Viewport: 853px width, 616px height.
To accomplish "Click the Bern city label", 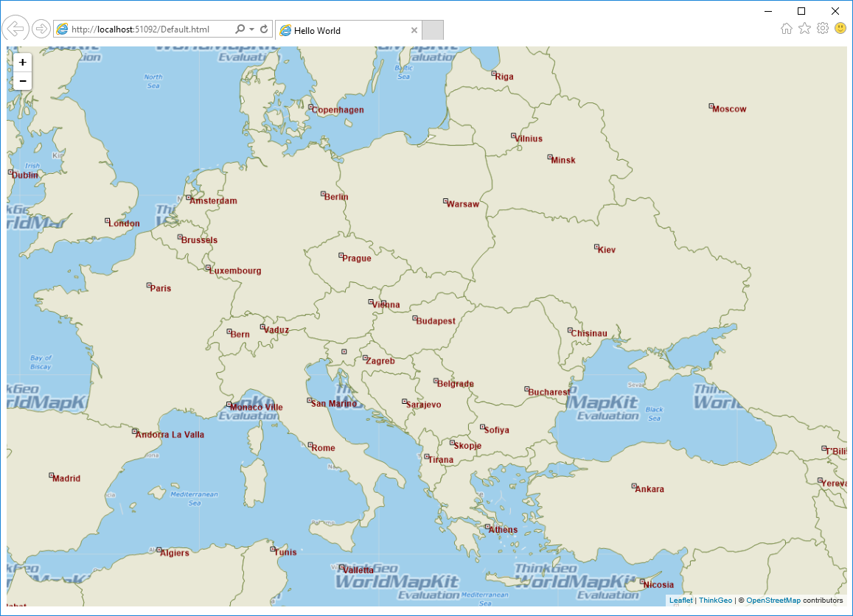I will [240, 335].
